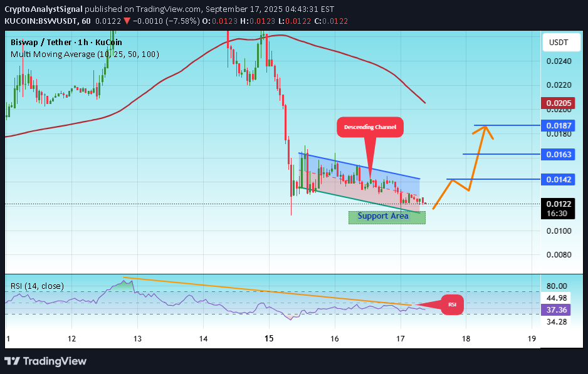Click the 0.0187 target price label

(559, 125)
